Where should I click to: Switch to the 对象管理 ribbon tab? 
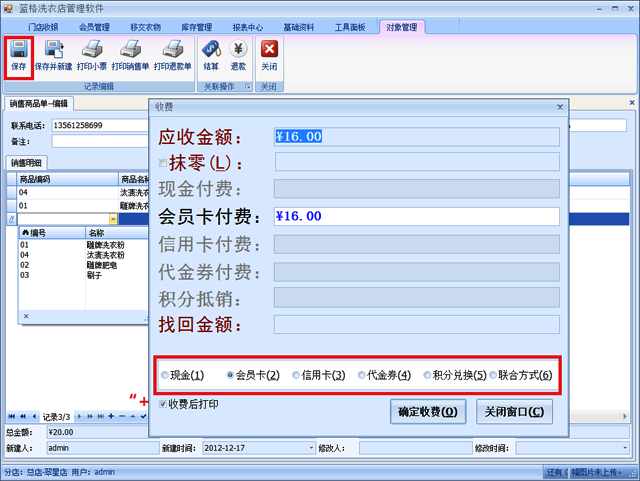[x=402, y=27]
